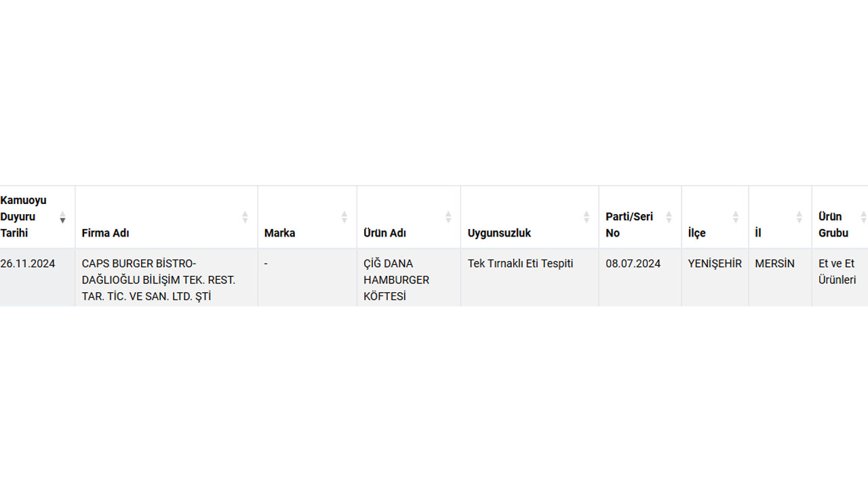Image resolution: width=868 pixels, height=488 pixels.
Task: Click the Tek Tırnaklı Eti Tespiti cell
Action: [520, 264]
